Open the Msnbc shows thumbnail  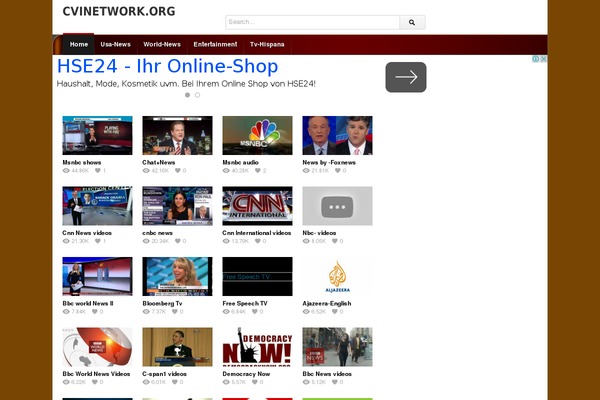pyautogui.click(x=98, y=136)
